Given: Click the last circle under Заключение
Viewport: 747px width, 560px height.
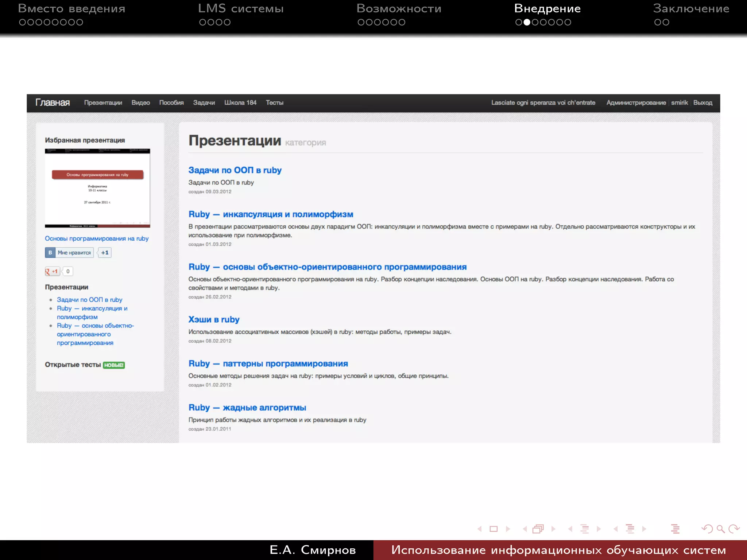Looking at the screenshot, I should pos(666,22).
